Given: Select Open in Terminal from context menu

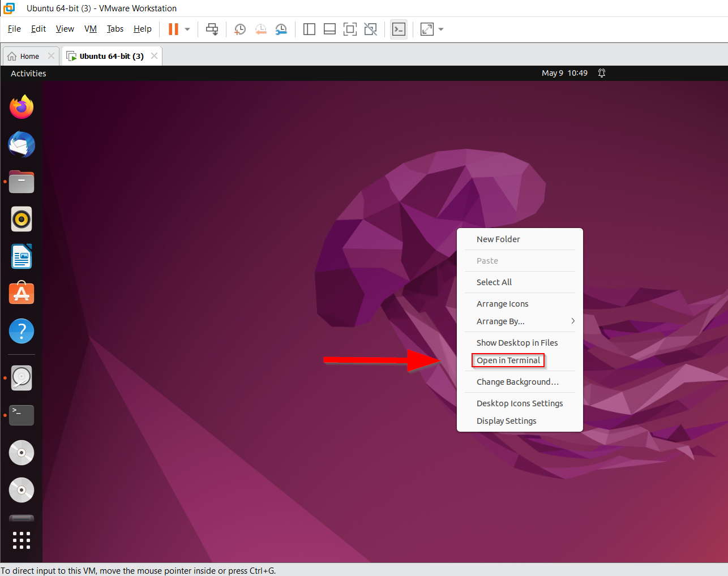Looking at the screenshot, I should (508, 360).
